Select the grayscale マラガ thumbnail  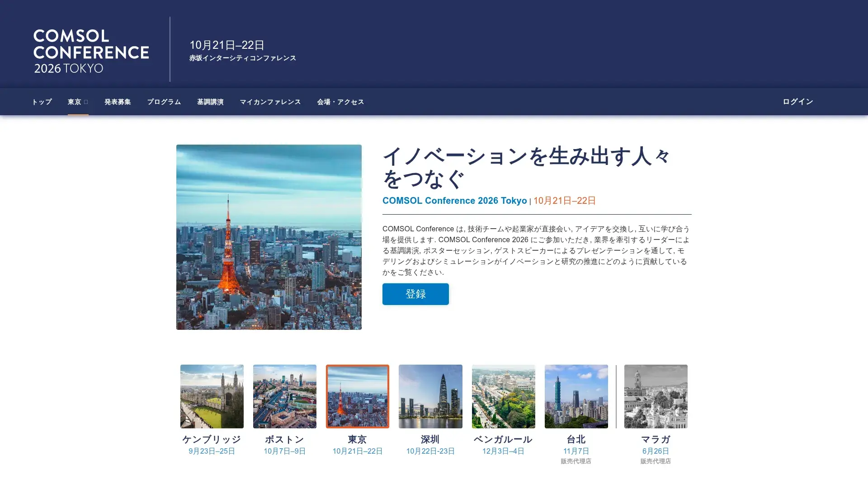[x=656, y=396]
